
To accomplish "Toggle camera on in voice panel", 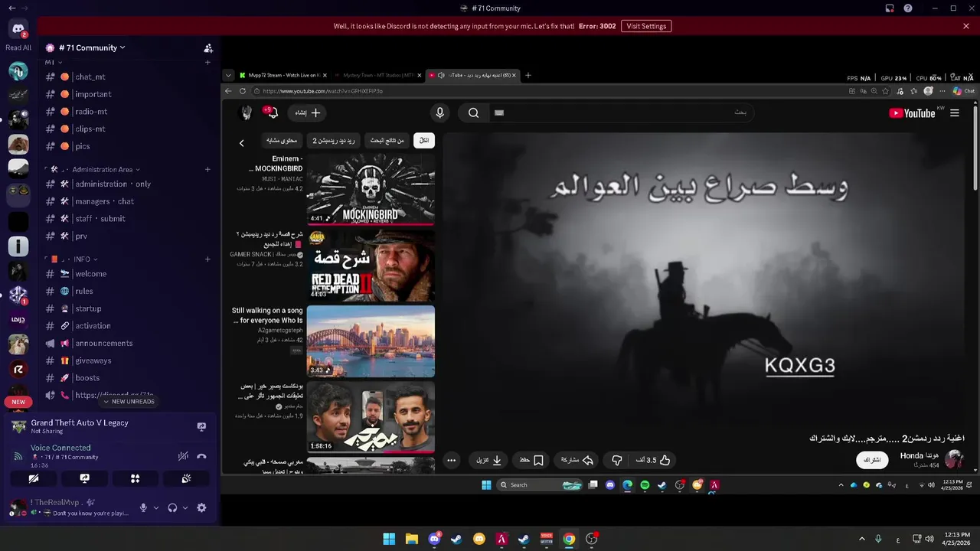I will click(x=34, y=478).
